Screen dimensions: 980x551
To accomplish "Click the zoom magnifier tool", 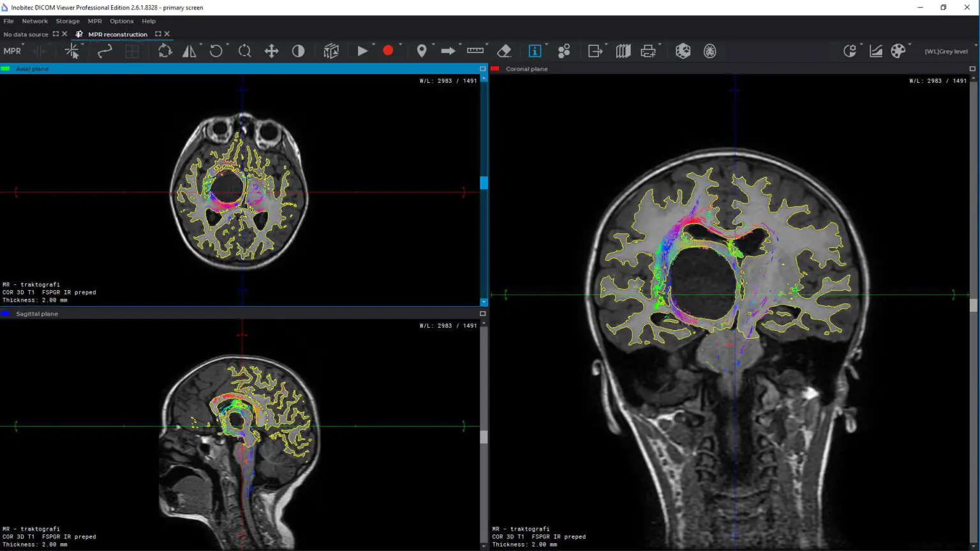I will click(244, 51).
